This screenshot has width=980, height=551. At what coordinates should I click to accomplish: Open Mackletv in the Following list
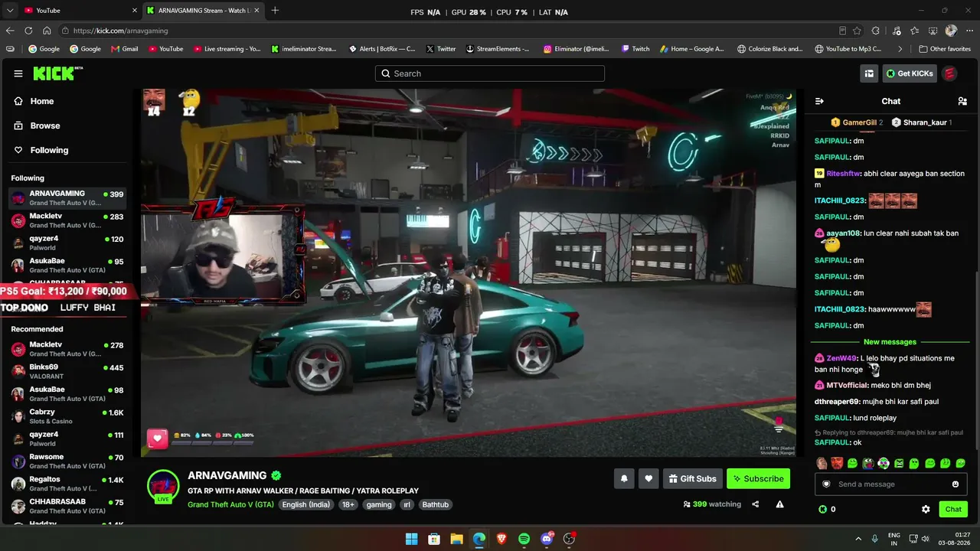point(67,221)
